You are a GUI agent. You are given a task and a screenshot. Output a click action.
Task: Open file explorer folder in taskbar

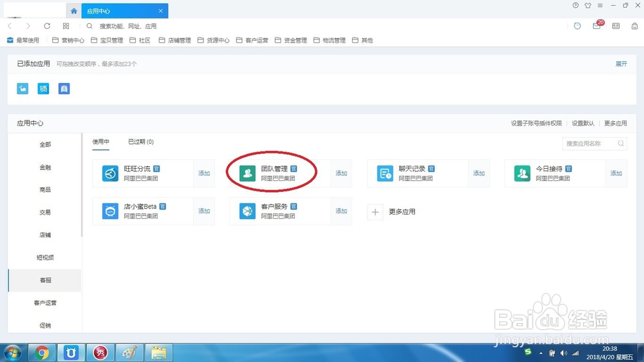point(158,352)
